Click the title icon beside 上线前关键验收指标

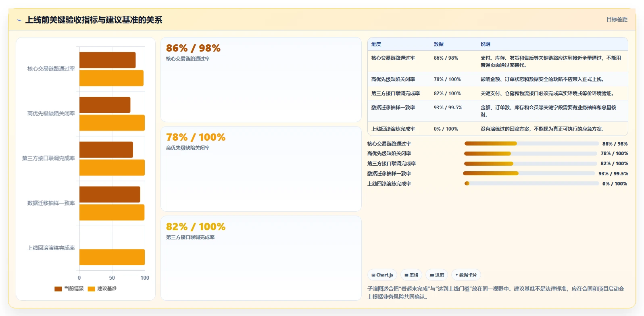19,20
